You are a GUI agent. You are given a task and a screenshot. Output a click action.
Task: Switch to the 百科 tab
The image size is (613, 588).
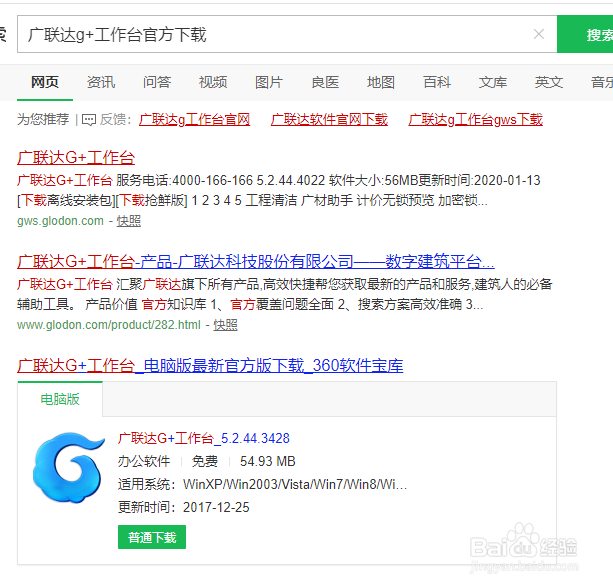(x=437, y=82)
